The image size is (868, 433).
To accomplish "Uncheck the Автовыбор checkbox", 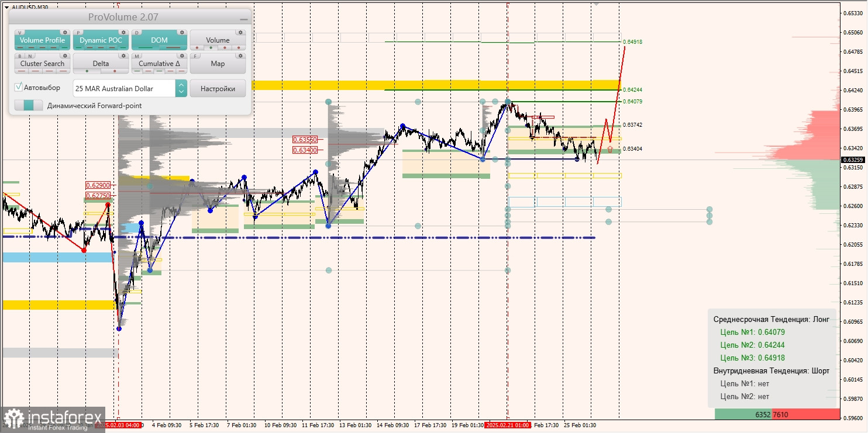I will 19,88.
